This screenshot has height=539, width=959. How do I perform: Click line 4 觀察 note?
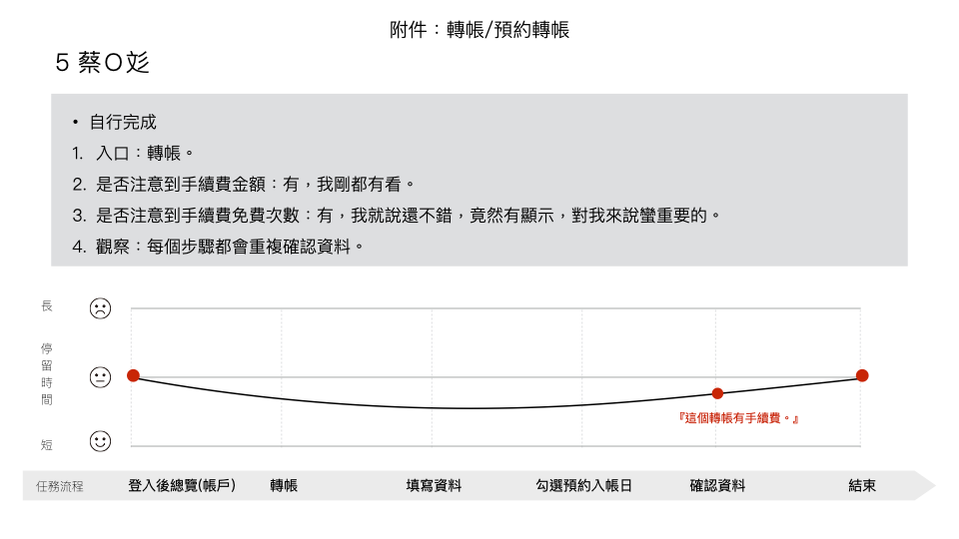click(x=218, y=247)
